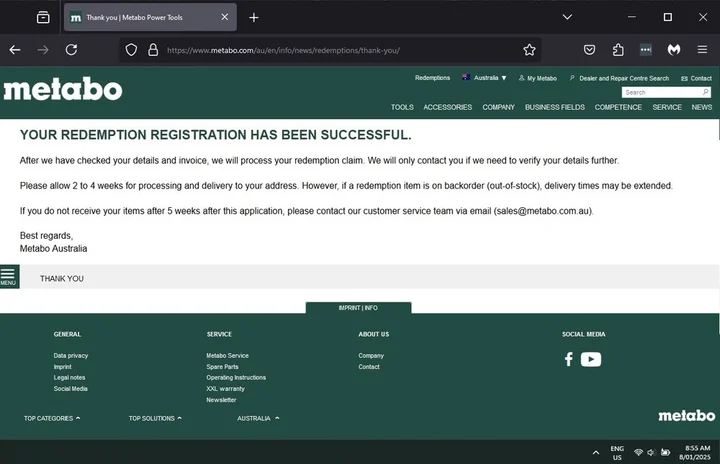The image size is (720, 464).
Task: Click the site search input field
Action: pos(660,92)
